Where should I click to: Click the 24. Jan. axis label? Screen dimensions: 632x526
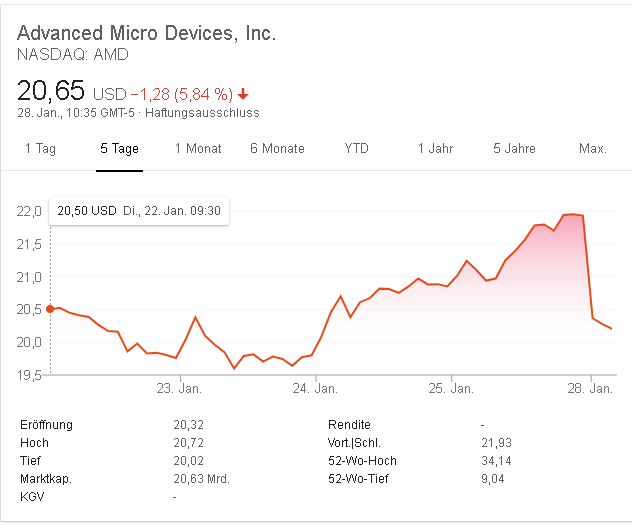point(315,389)
